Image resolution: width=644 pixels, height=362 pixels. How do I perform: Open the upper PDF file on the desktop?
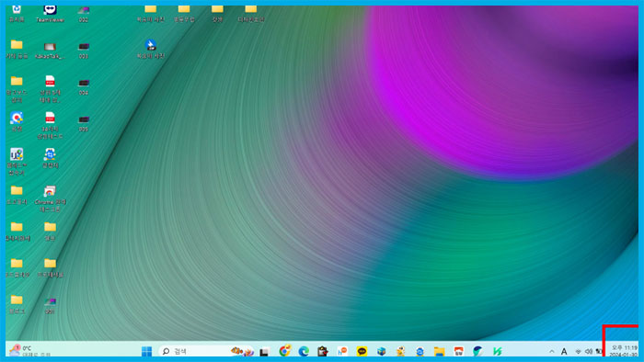tap(50, 88)
